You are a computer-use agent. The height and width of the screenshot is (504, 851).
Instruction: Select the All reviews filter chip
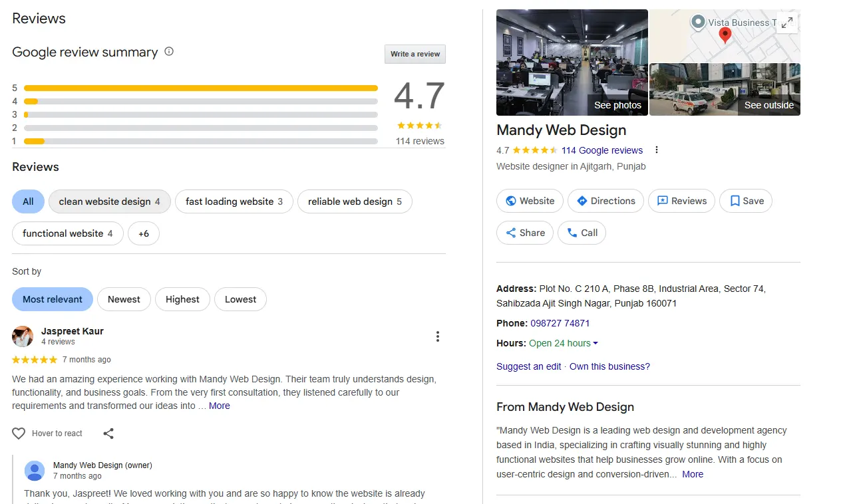pyautogui.click(x=28, y=201)
